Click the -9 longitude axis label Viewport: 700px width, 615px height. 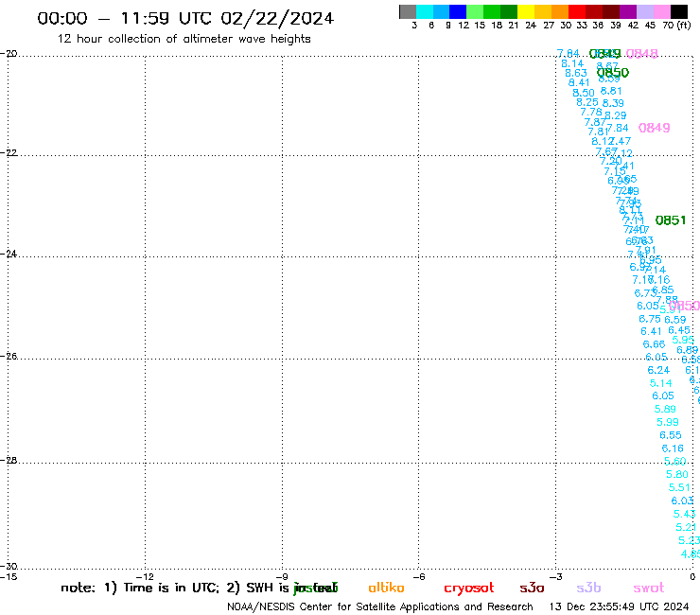[x=282, y=577]
